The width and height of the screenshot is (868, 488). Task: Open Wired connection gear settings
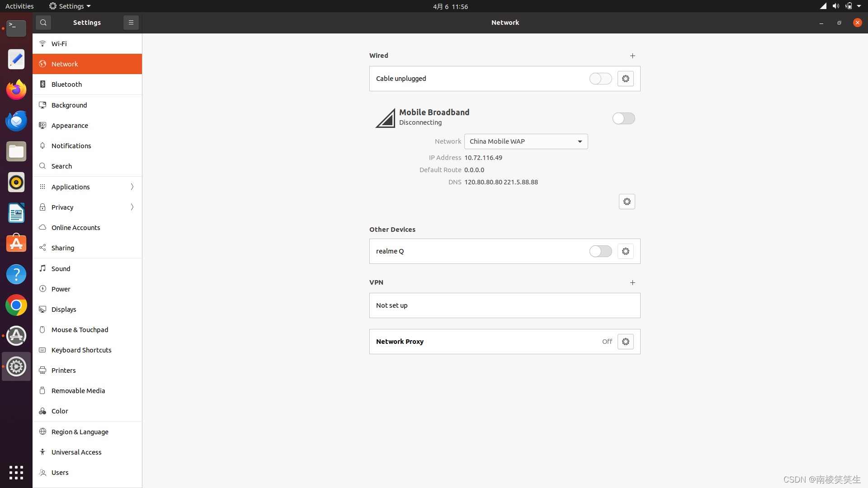click(626, 79)
